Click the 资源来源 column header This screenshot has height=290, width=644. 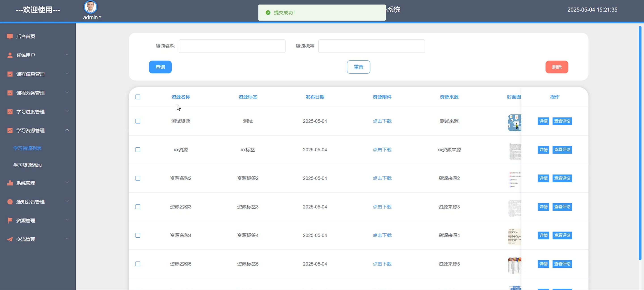[x=449, y=97]
